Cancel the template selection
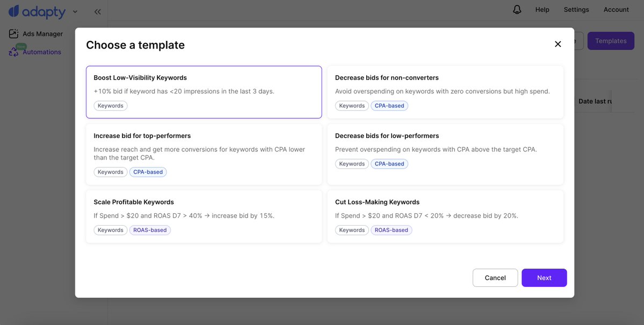The width and height of the screenshot is (644, 325). point(495,278)
